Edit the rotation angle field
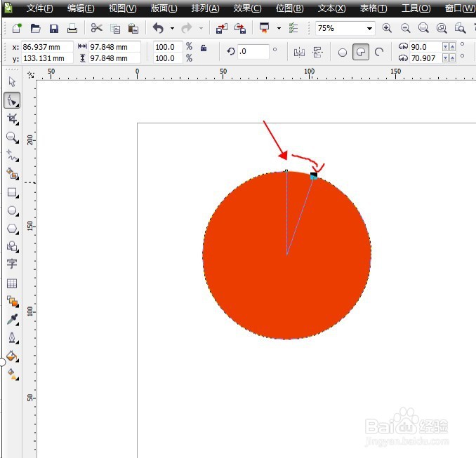The height and width of the screenshot is (458, 476). 253,52
